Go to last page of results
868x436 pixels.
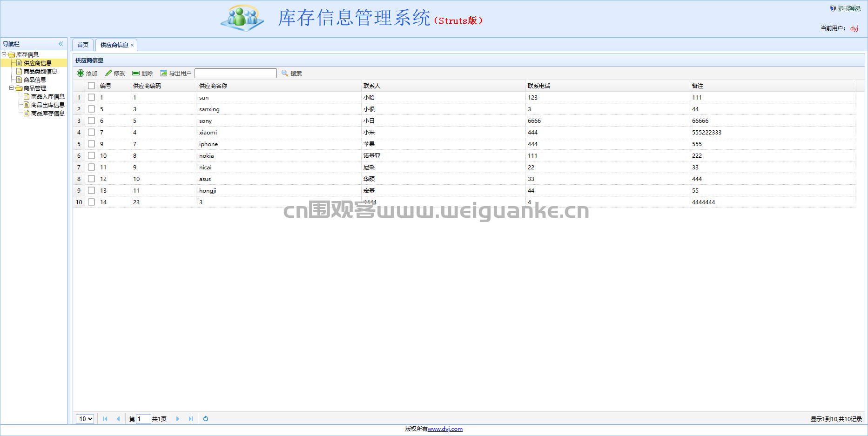point(191,419)
